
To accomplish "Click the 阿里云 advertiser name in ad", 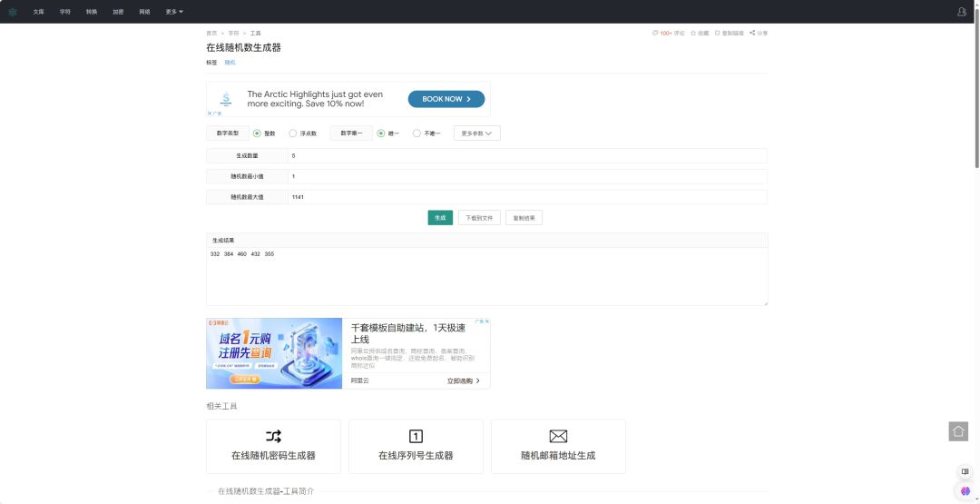I will point(360,380).
